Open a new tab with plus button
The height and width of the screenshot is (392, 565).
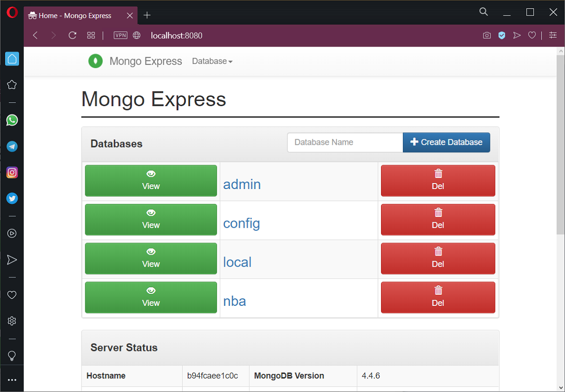point(147,15)
